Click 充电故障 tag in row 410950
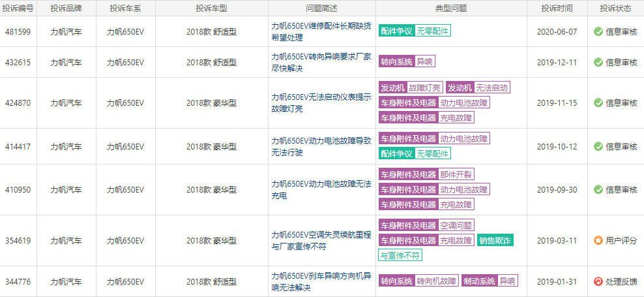Viewport: 644px width, 297px height. pyautogui.click(x=456, y=204)
